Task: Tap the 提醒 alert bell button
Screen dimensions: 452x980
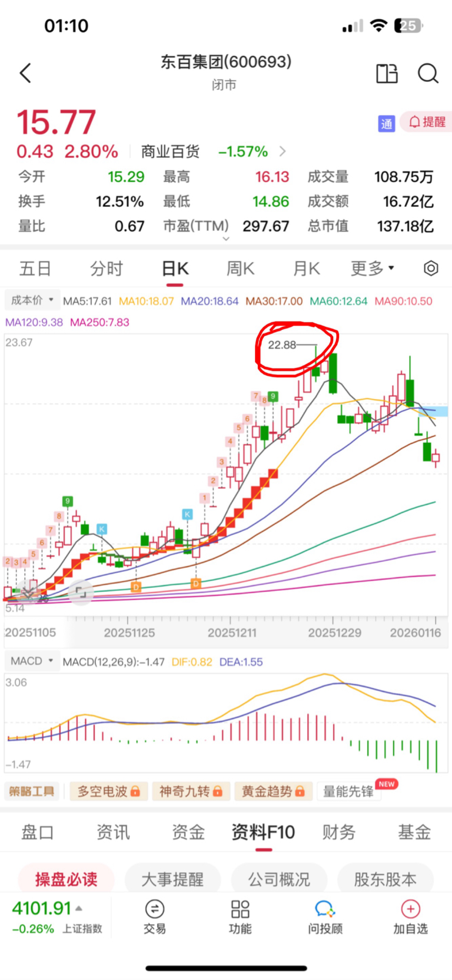Action: [x=427, y=122]
